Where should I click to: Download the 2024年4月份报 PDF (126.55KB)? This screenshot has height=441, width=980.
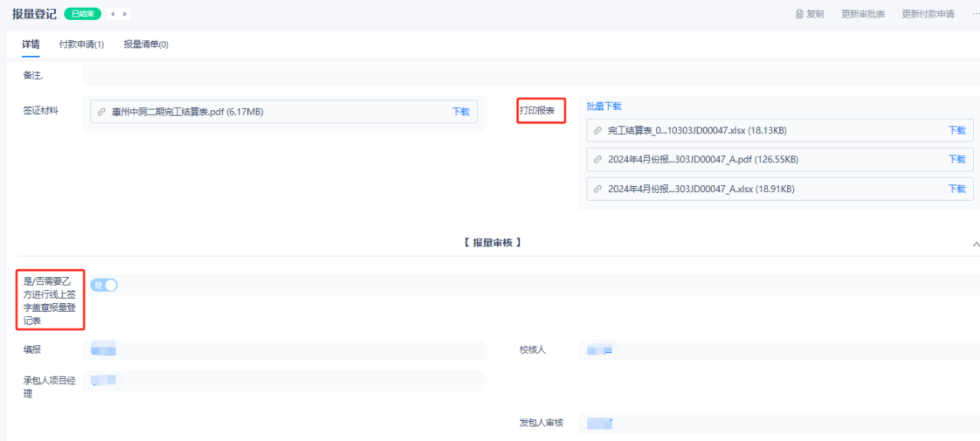point(957,159)
